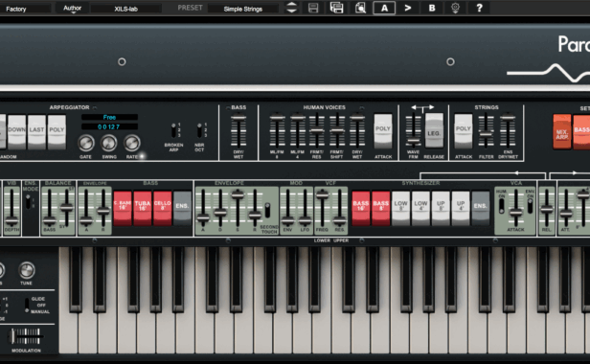Toggle the LEG. release button
The width and height of the screenshot is (590, 364).
[434, 130]
